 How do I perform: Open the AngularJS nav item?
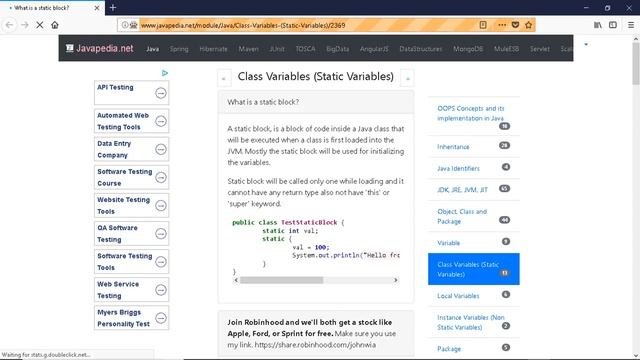tap(374, 49)
